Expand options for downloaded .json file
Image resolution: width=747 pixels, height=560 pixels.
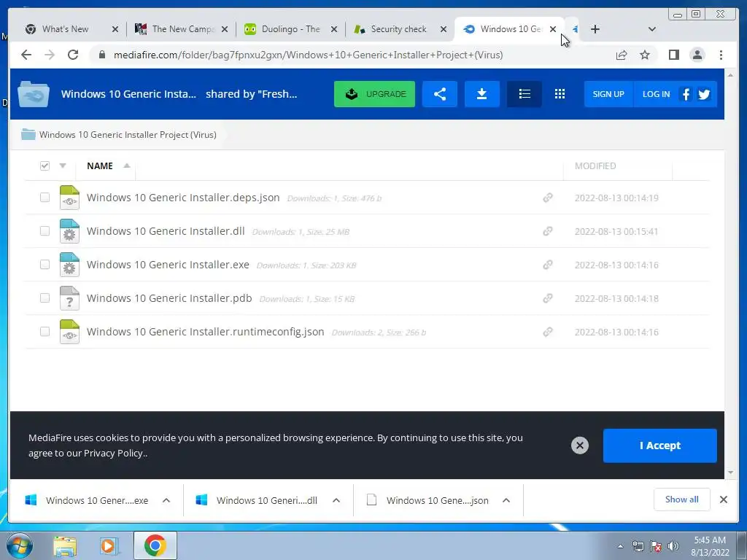tap(506, 500)
